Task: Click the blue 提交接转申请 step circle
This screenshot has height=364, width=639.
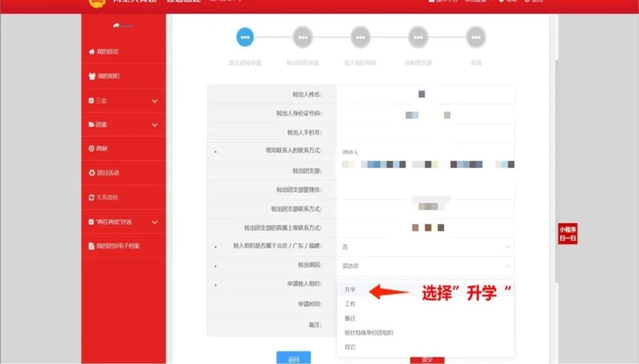Action: pos(245,37)
